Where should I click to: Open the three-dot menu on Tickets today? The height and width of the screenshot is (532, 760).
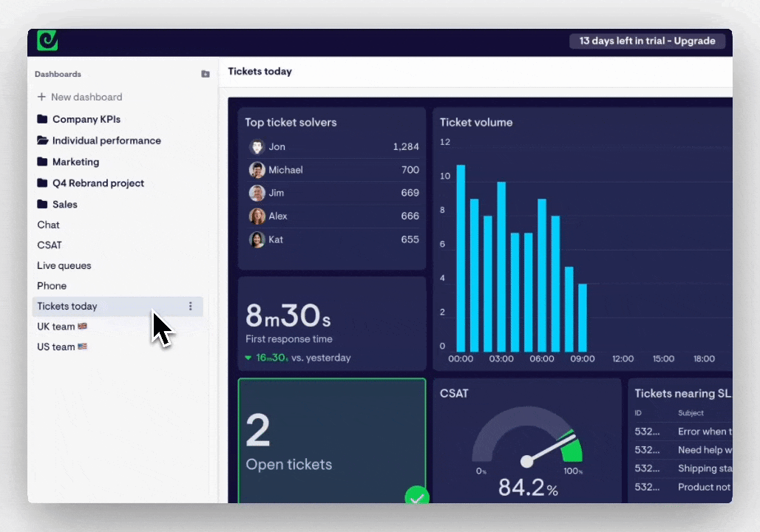(190, 306)
